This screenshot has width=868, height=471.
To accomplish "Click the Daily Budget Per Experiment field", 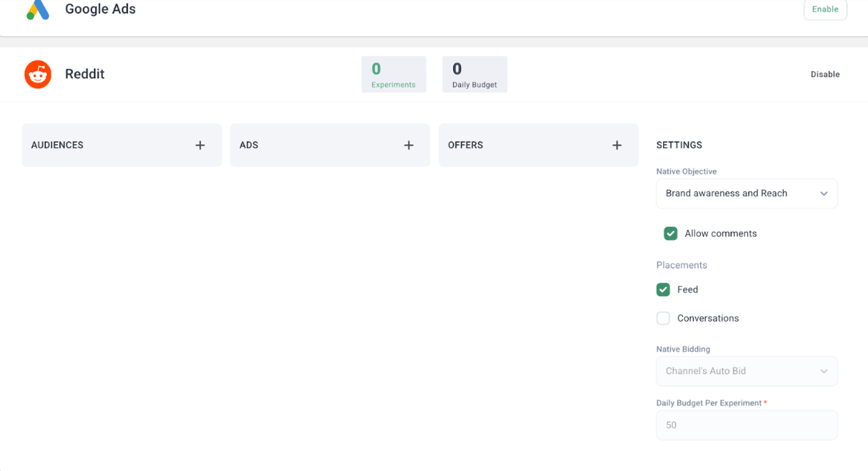I will [746, 425].
